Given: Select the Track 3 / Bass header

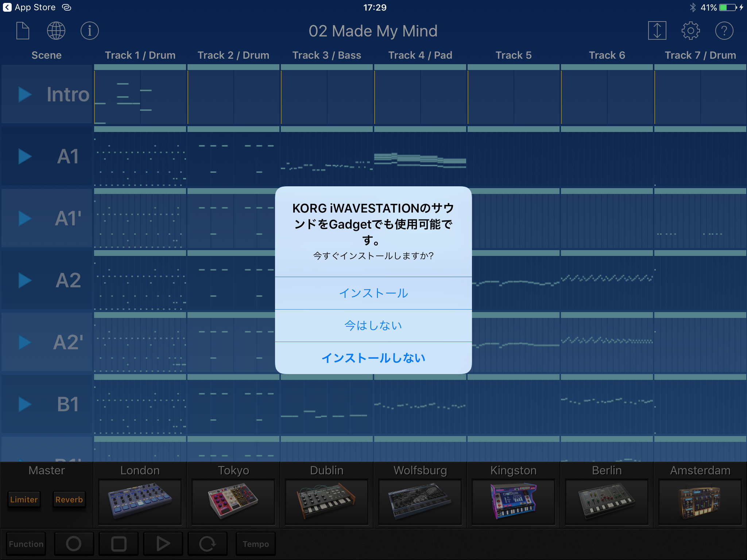Looking at the screenshot, I should [x=327, y=55].
